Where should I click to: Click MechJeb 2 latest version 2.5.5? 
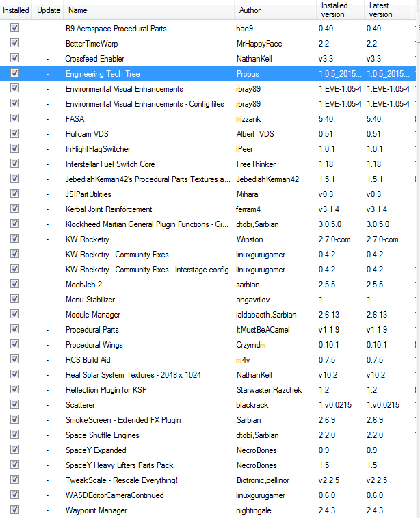pos(375,285)
